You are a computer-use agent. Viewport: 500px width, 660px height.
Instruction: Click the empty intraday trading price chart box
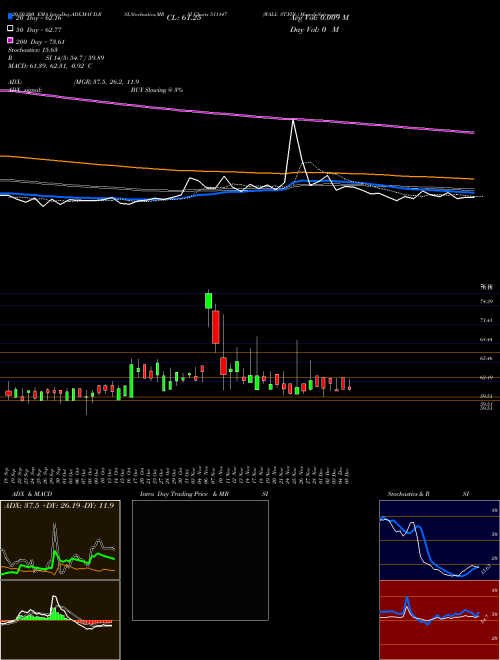coord(200,560)
